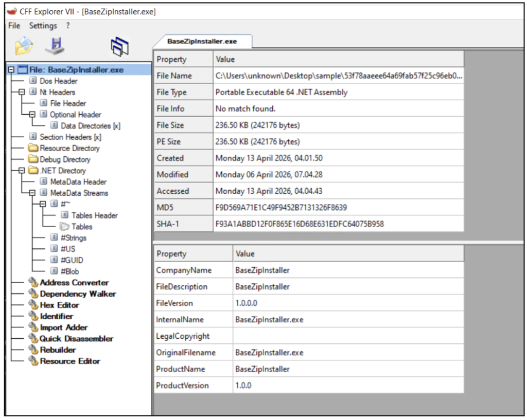Viewport: 527px width, 420px height.
Task: Open Data Directories [x] tree item
Action: pyautogui.click(x=91, y=126)
